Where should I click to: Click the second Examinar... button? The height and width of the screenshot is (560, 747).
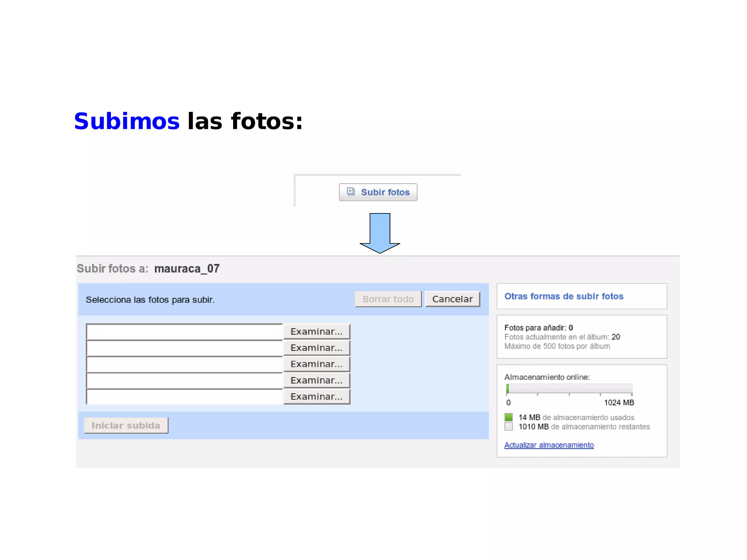317,348
